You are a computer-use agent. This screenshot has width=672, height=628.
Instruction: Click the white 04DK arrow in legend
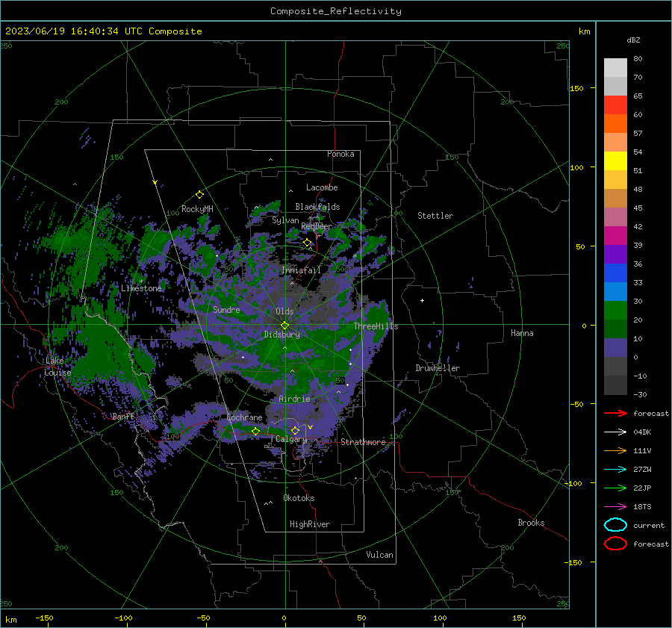[x=615, y=432]
